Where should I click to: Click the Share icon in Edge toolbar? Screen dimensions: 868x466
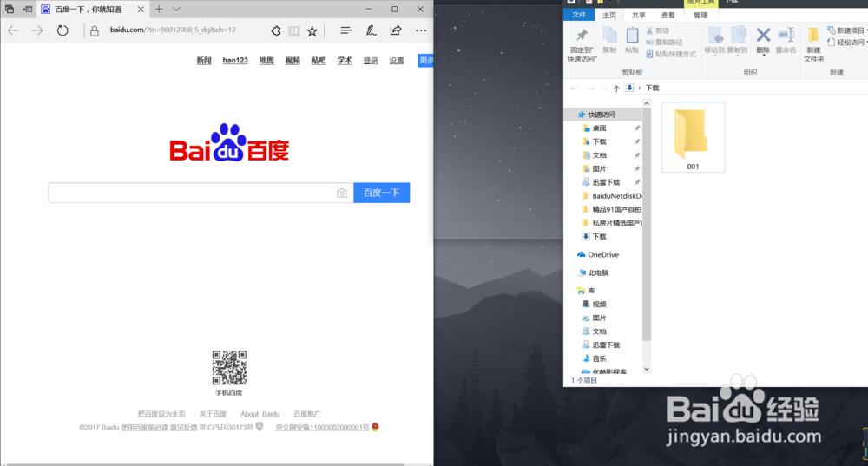point(396,30)
